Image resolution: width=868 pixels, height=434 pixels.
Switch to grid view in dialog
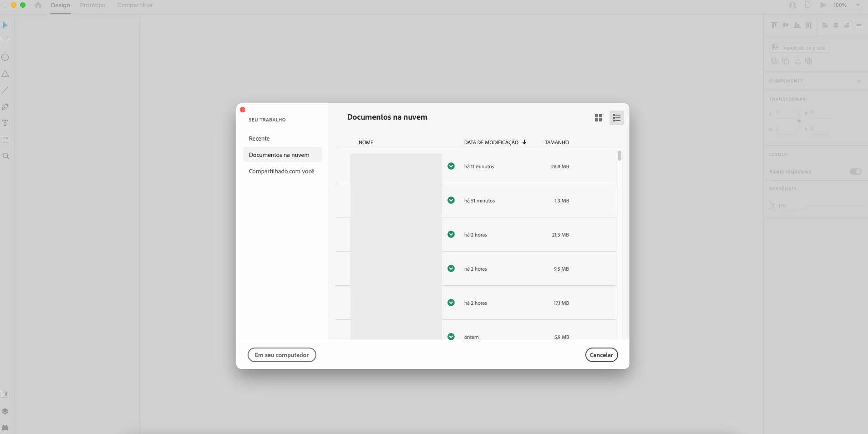599,118
